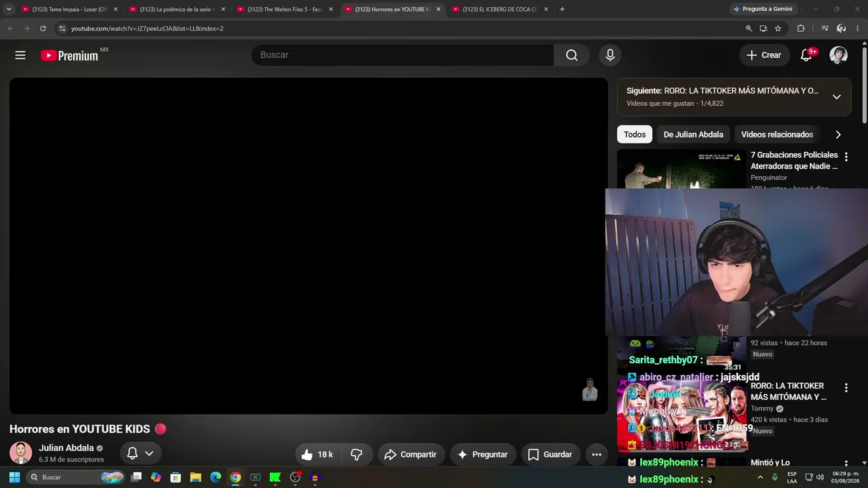Open the 7 Grabaciones Policiales Aterradoras video title

(794, 161)
